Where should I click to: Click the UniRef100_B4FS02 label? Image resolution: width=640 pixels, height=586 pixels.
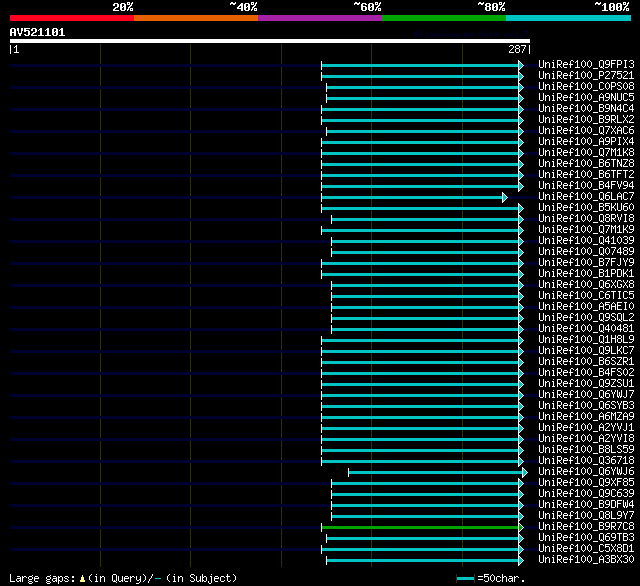coord(586,373)
